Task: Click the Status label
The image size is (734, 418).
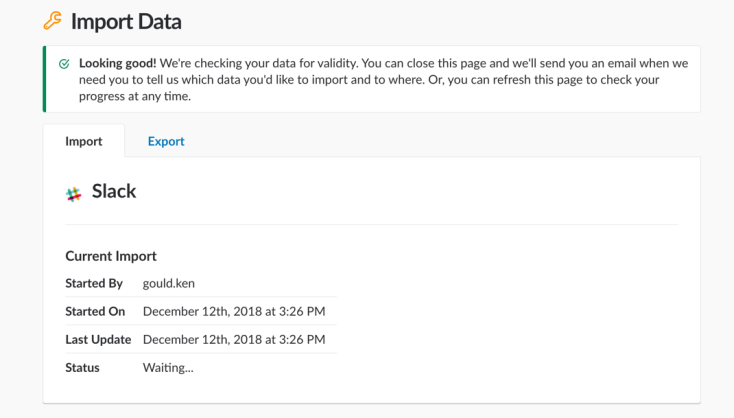Action: (x=82, y=368)
